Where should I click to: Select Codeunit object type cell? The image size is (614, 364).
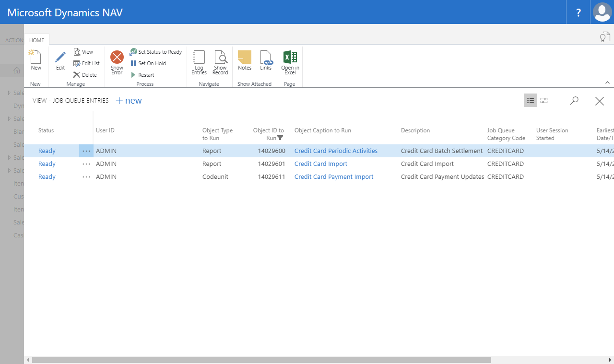click(x=215, y=176)
